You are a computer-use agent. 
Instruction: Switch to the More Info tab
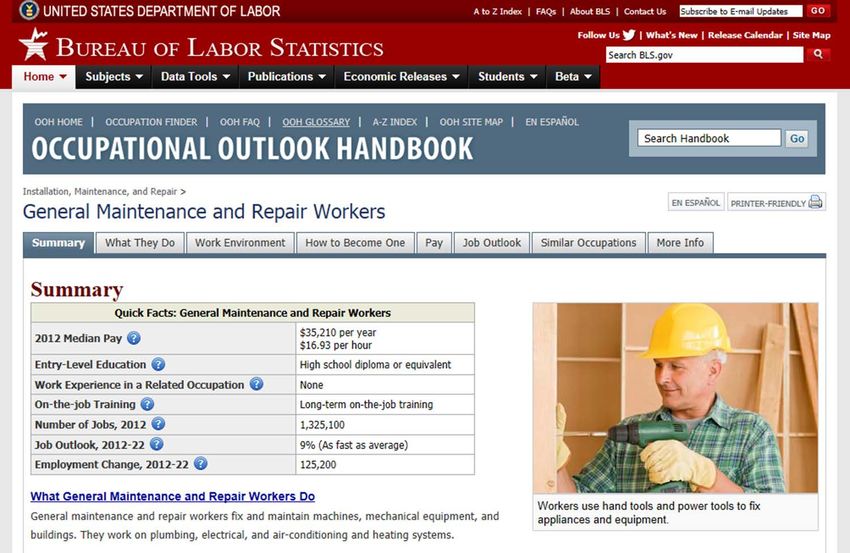680,243
